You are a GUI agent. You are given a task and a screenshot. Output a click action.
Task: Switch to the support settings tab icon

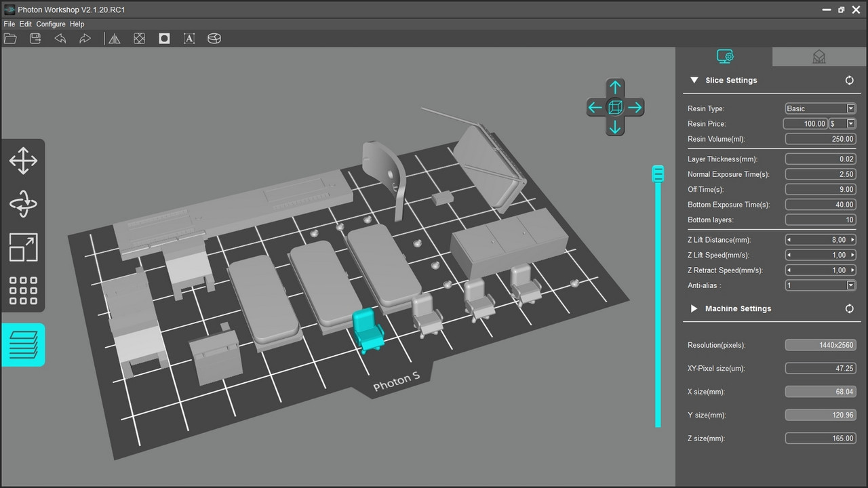click(819, 57)
